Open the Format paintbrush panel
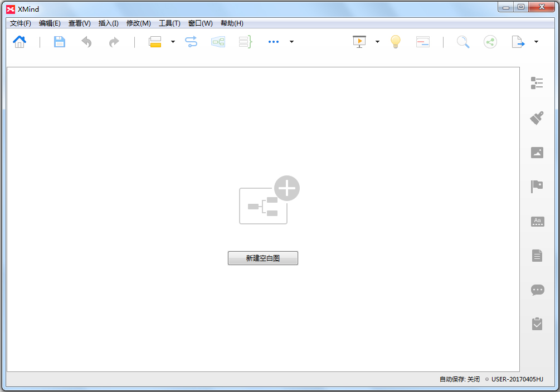560x392 pixels. pyautogui.click(x=537, y=117)
